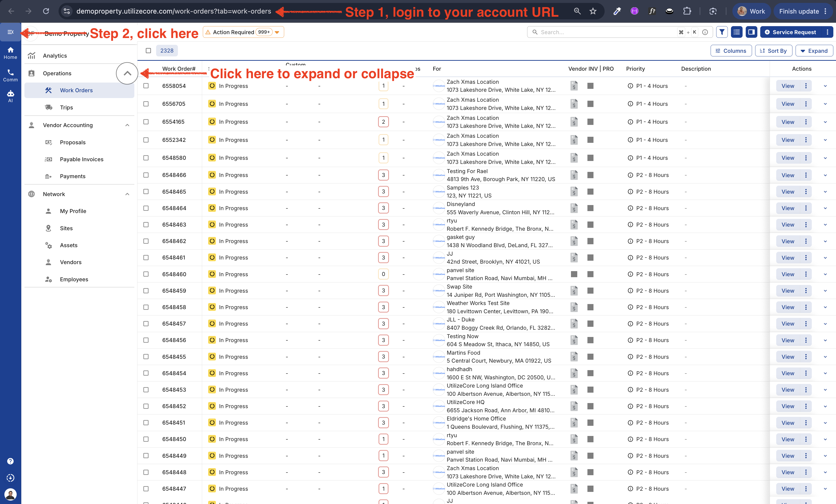836x504 pixels.
Task: Select checkbox for work order 6554165
Action: [146, 122]
